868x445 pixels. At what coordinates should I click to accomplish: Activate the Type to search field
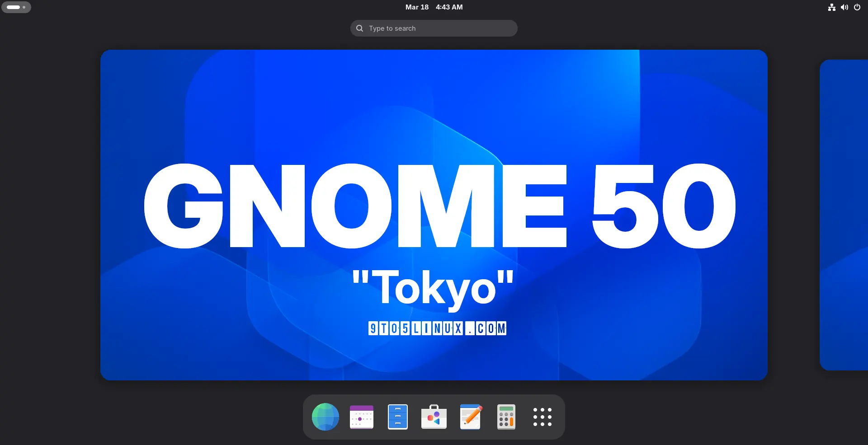[434, 28]
